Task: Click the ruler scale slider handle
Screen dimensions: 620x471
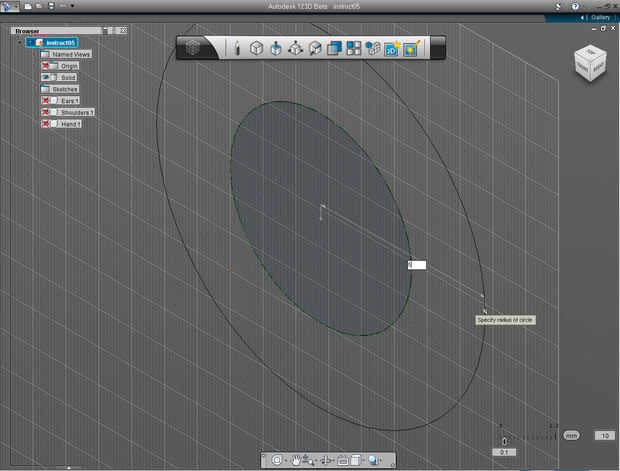Action: (504, 441)
